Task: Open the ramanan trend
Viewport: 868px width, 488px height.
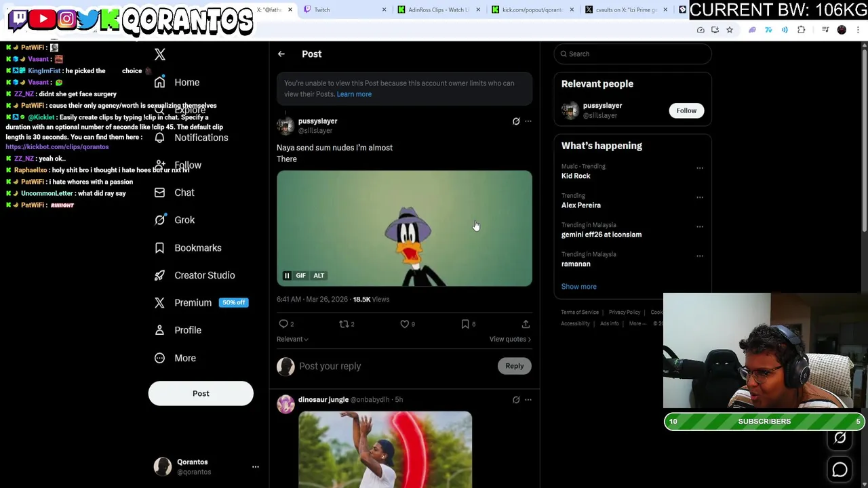Action: (x=576, y=264)
